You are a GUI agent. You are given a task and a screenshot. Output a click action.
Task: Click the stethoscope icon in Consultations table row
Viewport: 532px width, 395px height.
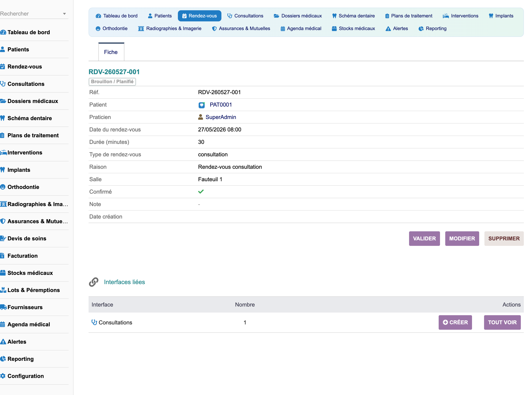point(94,322)
